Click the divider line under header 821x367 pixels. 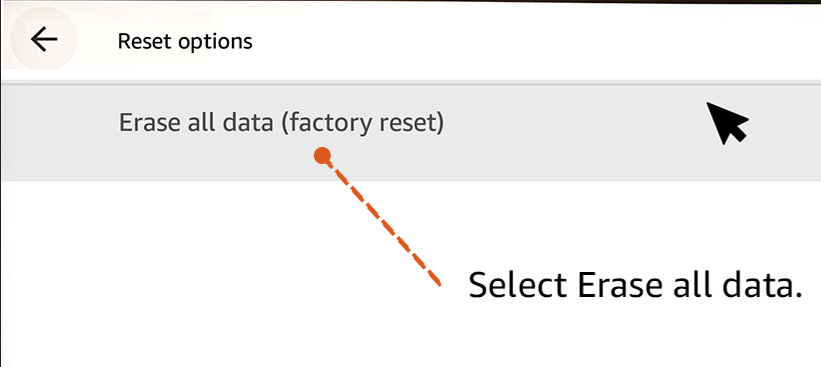coord(410,83)
